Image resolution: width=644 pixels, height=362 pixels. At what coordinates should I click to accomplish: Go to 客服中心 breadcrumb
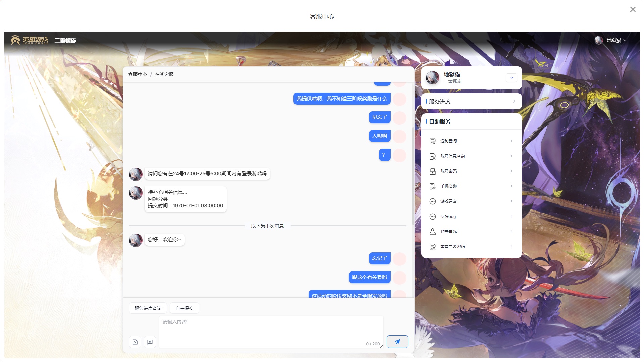[138, 74]
